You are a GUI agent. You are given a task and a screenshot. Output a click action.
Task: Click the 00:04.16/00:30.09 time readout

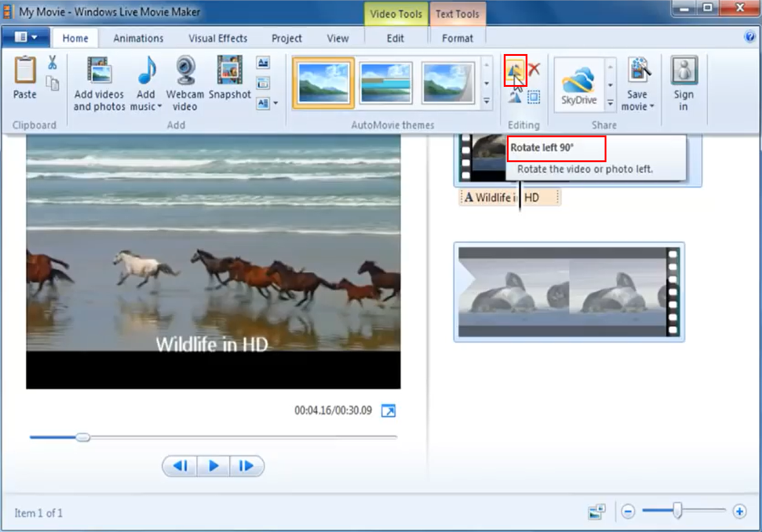(333, 411)
